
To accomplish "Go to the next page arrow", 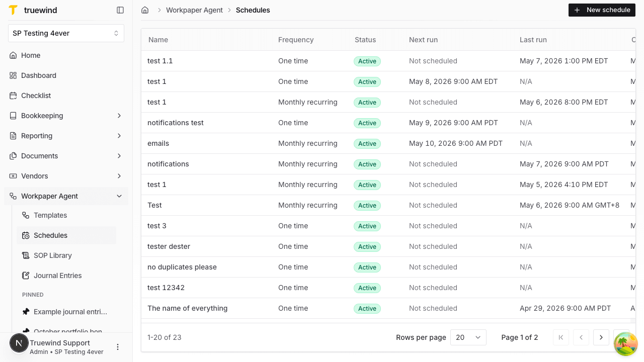I will 601,337.
